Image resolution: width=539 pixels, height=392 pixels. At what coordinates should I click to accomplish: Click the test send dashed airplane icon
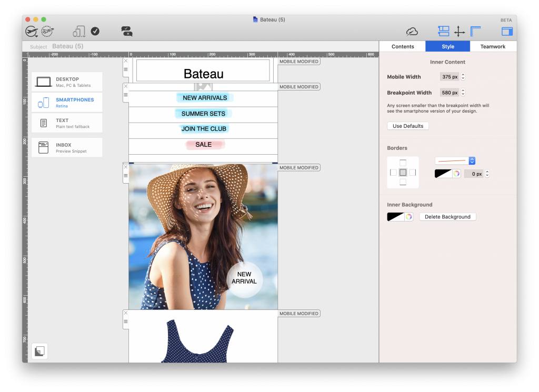(47, 32)
